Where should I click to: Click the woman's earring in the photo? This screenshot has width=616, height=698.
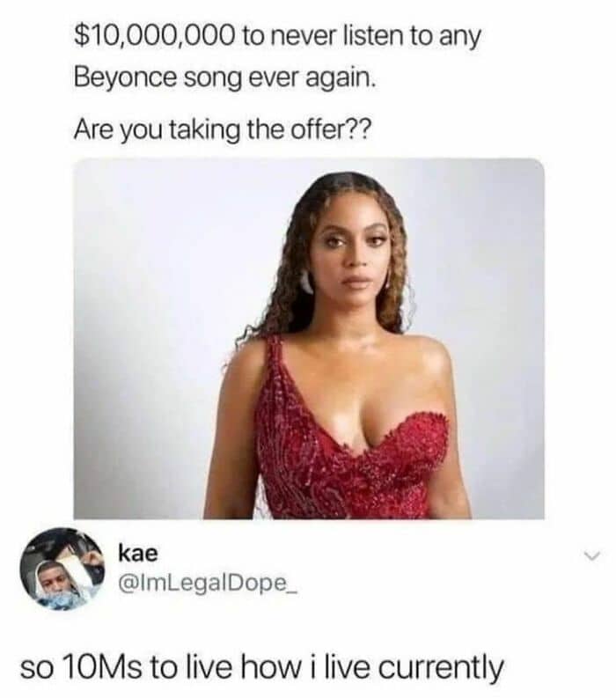(x=306, y=282)
